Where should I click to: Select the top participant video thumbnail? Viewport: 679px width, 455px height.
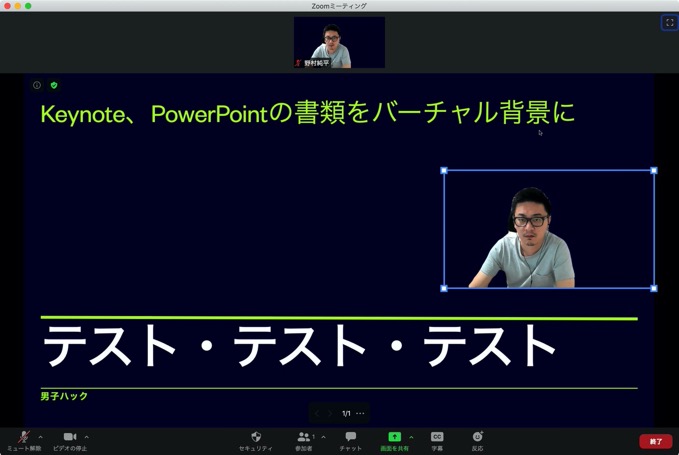click(340, 42)
